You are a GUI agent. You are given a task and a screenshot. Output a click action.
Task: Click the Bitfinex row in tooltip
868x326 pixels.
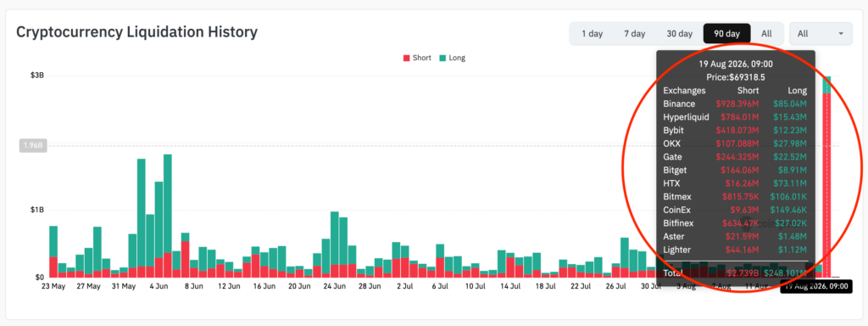[735, 223]
